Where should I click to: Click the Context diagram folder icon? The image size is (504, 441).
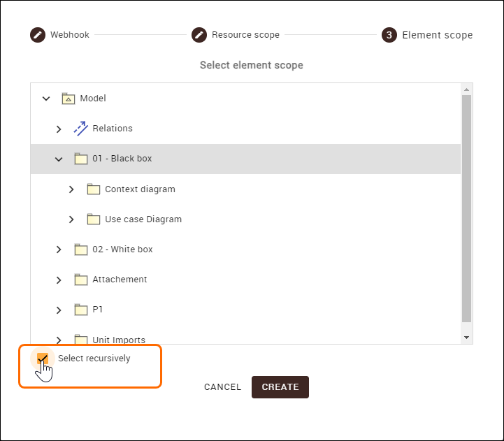tap(93, 189)
